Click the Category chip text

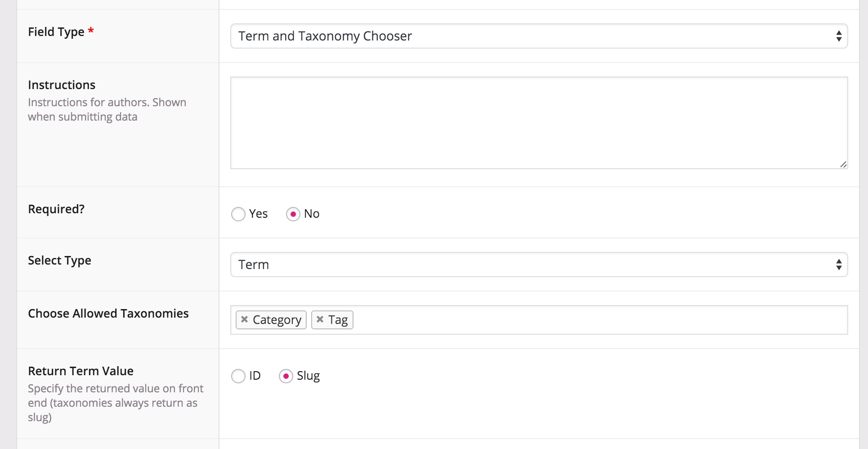click(x=277, y=320)
